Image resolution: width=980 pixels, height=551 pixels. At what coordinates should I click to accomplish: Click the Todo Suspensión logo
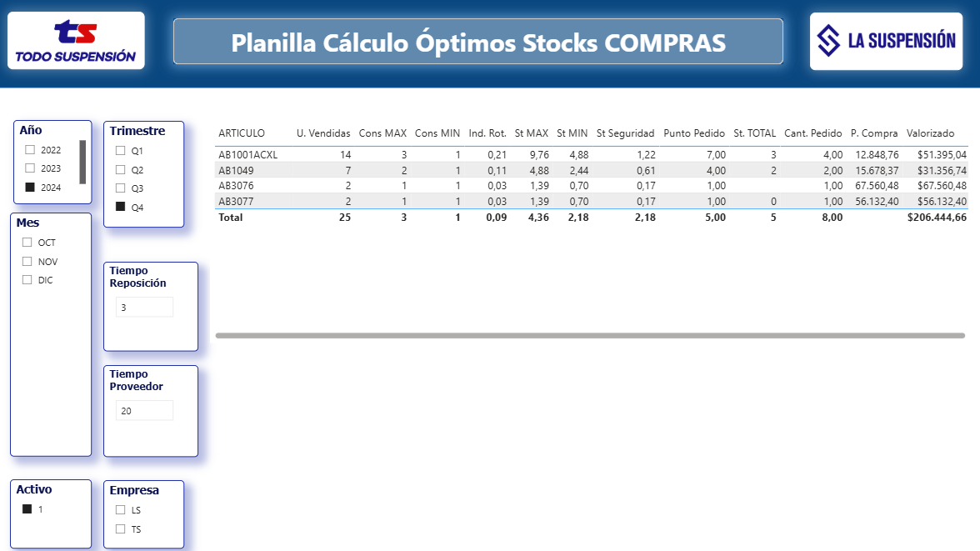(75, 39)
